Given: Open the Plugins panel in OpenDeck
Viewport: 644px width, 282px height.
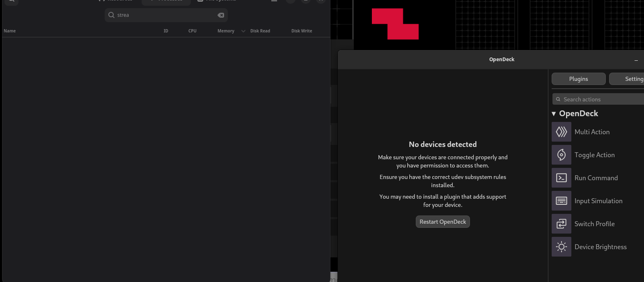Looking at the screenshot, I should (x=578, y=79).
